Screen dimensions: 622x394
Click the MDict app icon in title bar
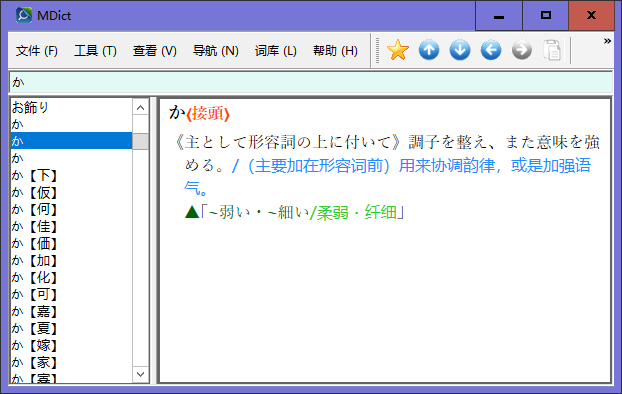pos(24,15)
